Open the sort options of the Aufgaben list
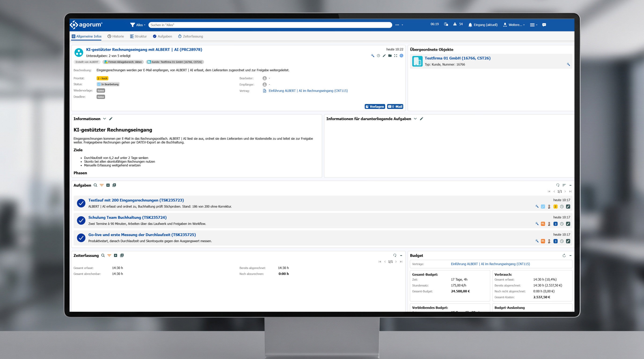 tap(564, 185)
